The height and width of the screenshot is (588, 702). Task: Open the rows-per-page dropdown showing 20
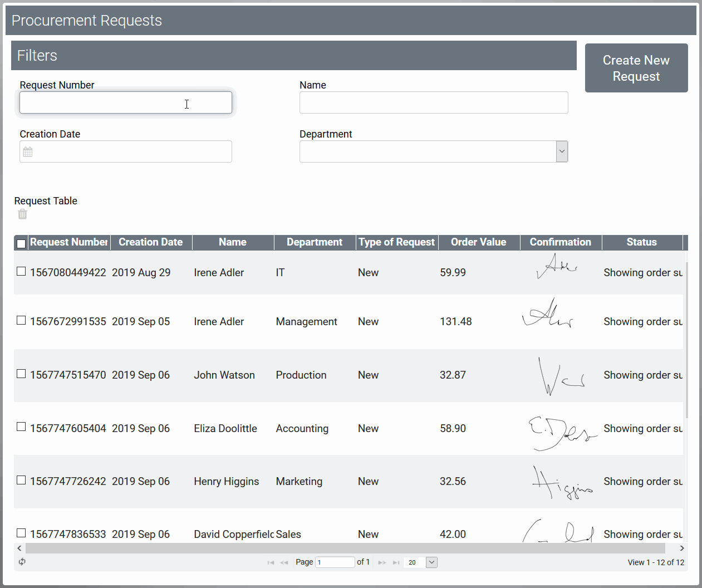431,562
